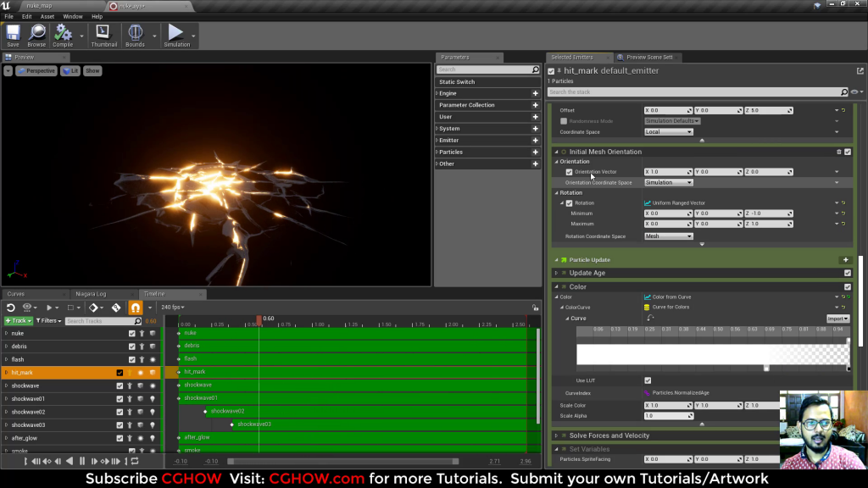This screenshot has height=488, width=868.
Task: Click the Browse toolbar icon
Action: 37,34
